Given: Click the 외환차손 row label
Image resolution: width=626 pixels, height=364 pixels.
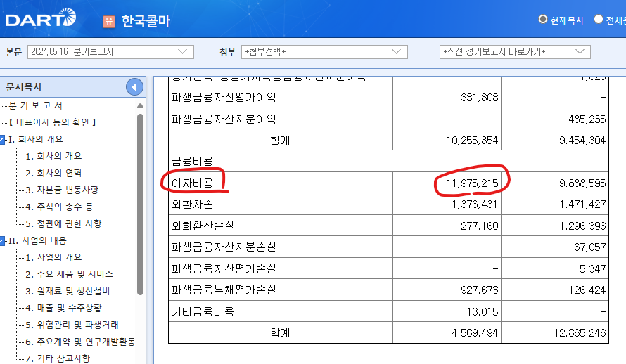Looking at the screenshot, I should pos(192,204).
